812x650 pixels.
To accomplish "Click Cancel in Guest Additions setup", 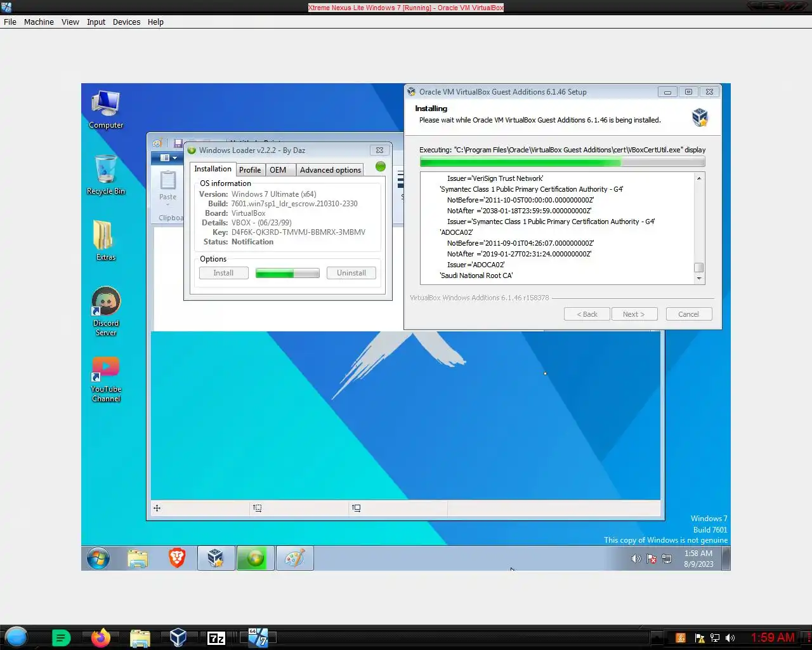I will pos(689,314).
